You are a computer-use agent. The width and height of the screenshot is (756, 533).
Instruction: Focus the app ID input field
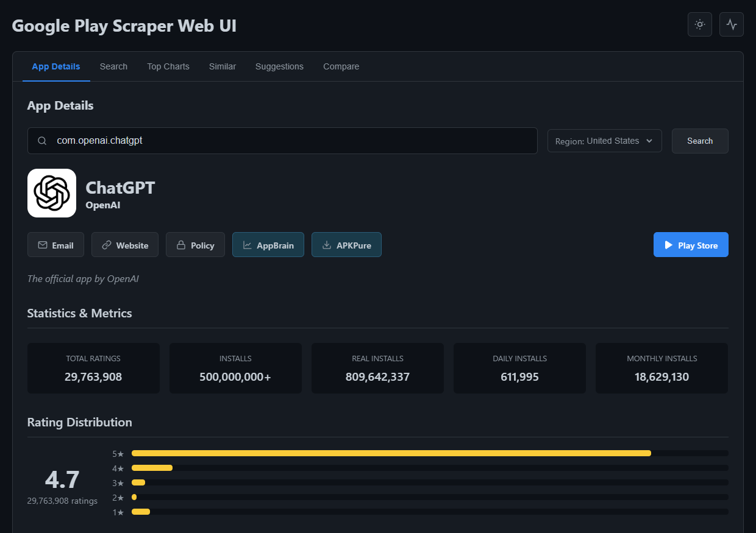[282, 141]
